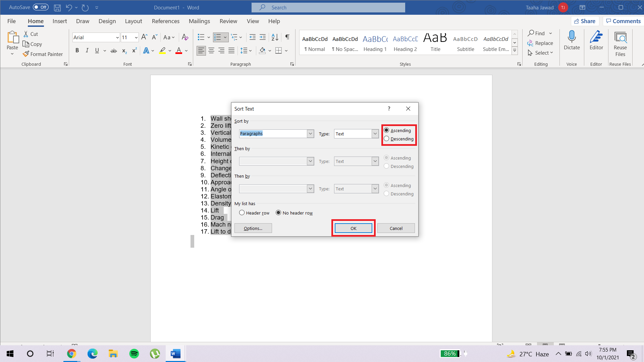Viewport: 644px width, 362px height.
Task: Click the Sort A-Z icon in ribbon
Action: (275, 37)
